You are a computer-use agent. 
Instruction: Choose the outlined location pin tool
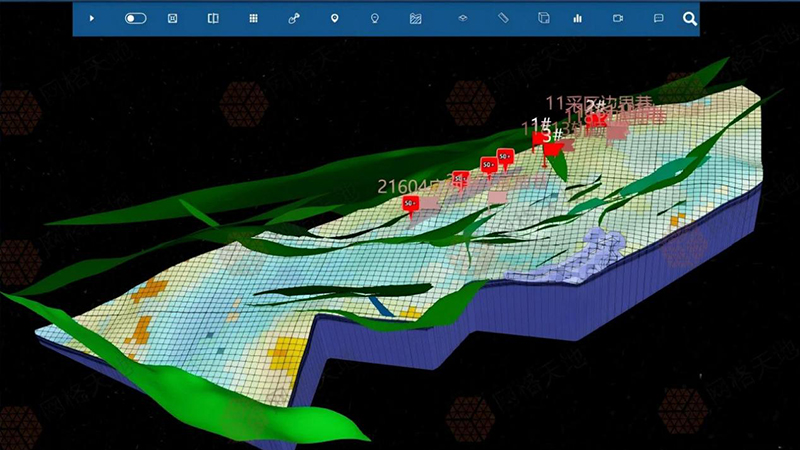coord(375,18)
